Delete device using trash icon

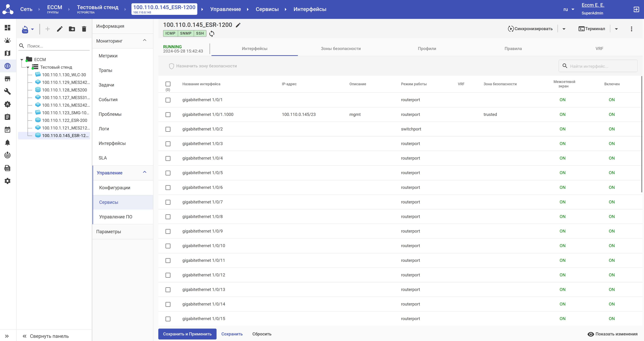click(x=84, y=29)
